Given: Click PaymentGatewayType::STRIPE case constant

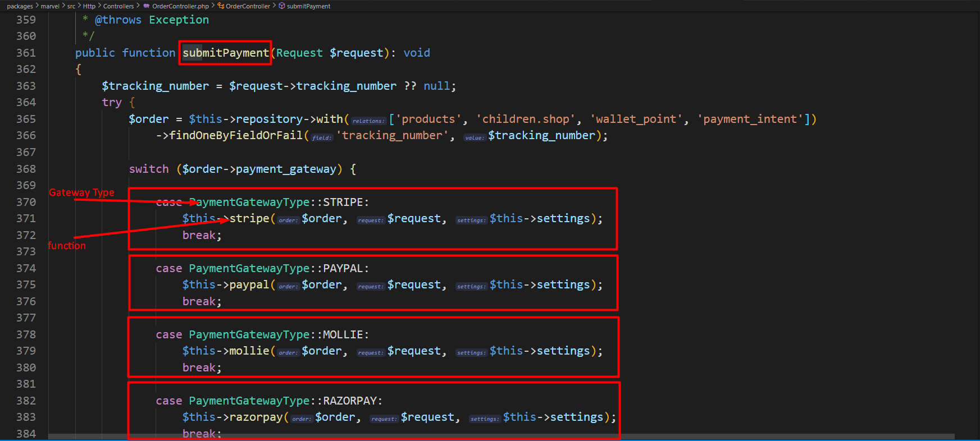Looking at the screenshot, I should (x=279, y=202).
